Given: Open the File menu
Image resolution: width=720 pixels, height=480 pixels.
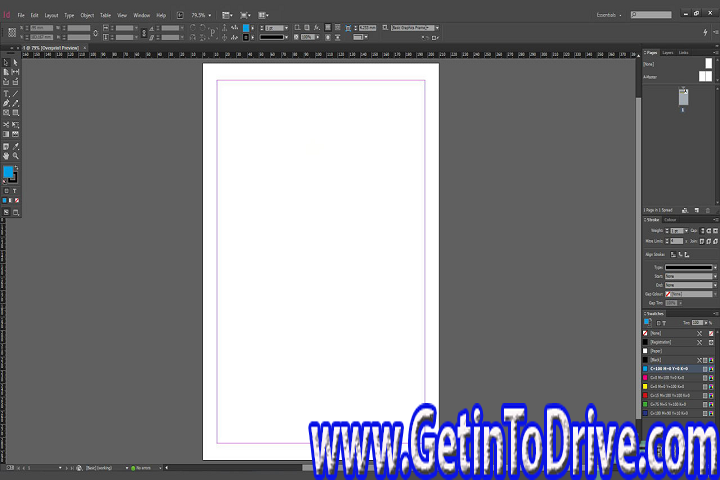Looking at the screenshot, I should [21, 15].
